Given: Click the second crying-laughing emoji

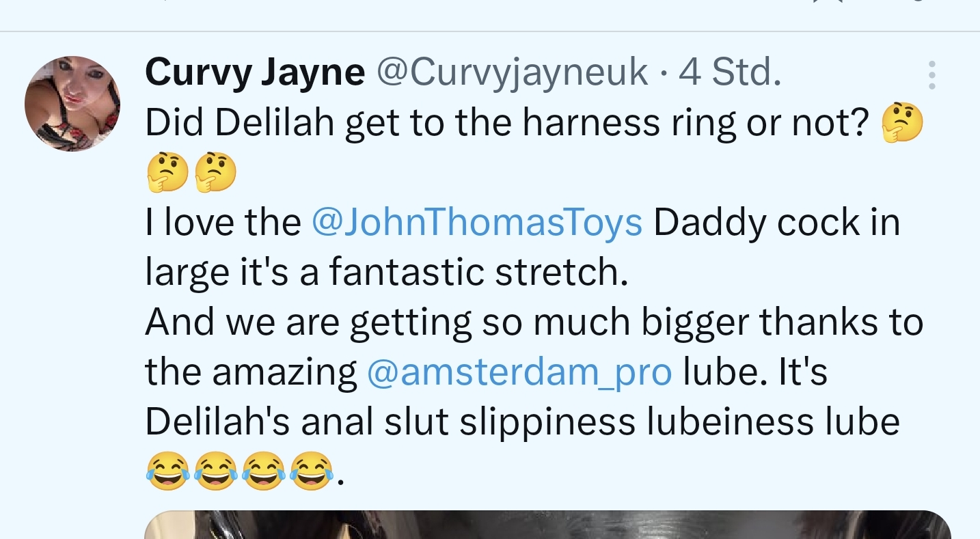Looking at the screenshot, I should click(x=215, y=471).
